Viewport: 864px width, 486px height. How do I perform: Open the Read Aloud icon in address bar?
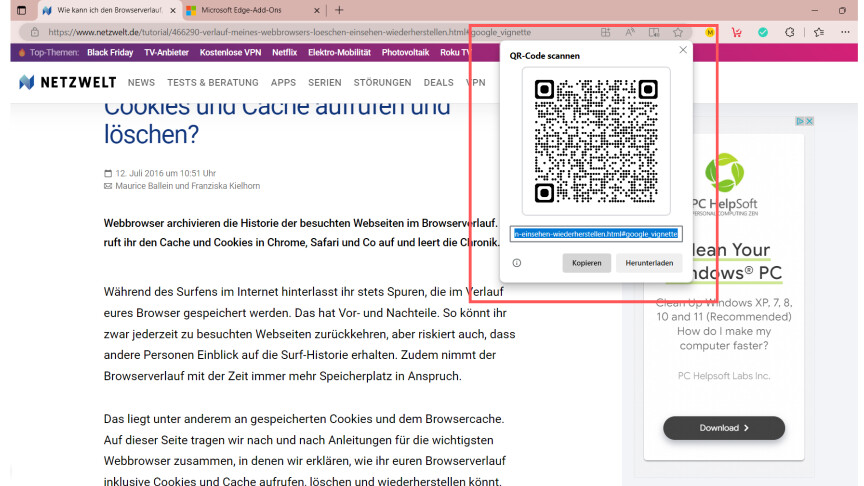[630, 32]
